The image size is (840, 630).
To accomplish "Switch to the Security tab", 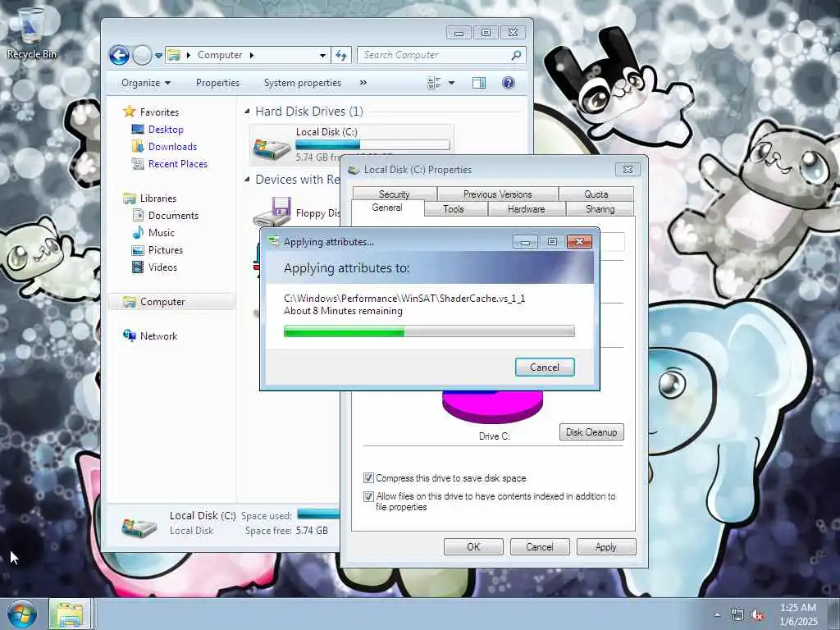I will click(x=395, y=194).
